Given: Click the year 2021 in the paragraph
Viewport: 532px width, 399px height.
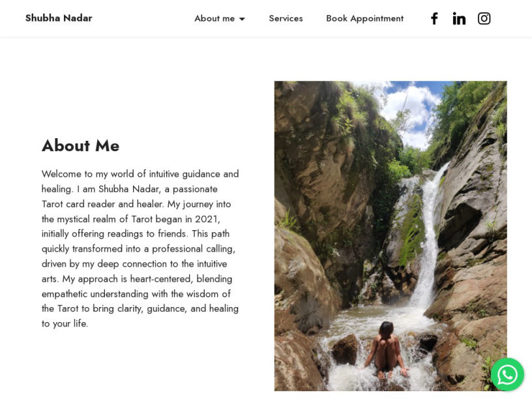Looking at the screenshot, I should click(x=207, y=219).
